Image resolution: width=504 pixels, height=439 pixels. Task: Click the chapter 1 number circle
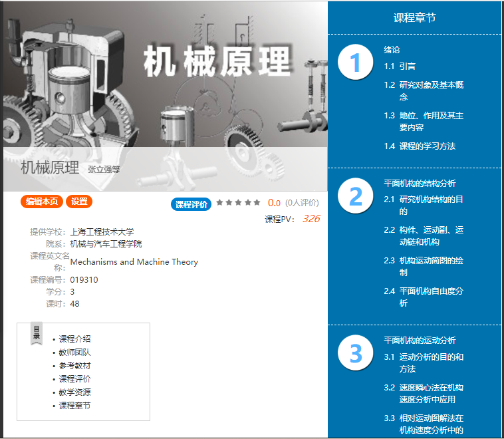click(x=355, y=63)
